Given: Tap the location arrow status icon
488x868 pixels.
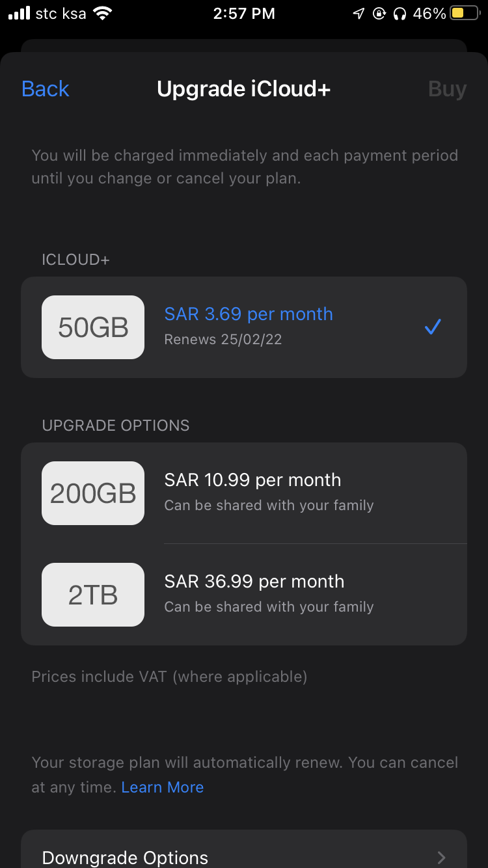Looking at the screenshot, I should pos(359,14).
